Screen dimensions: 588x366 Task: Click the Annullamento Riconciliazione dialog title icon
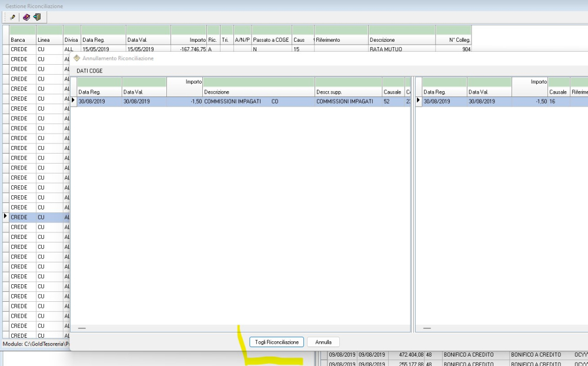[76, 58]
